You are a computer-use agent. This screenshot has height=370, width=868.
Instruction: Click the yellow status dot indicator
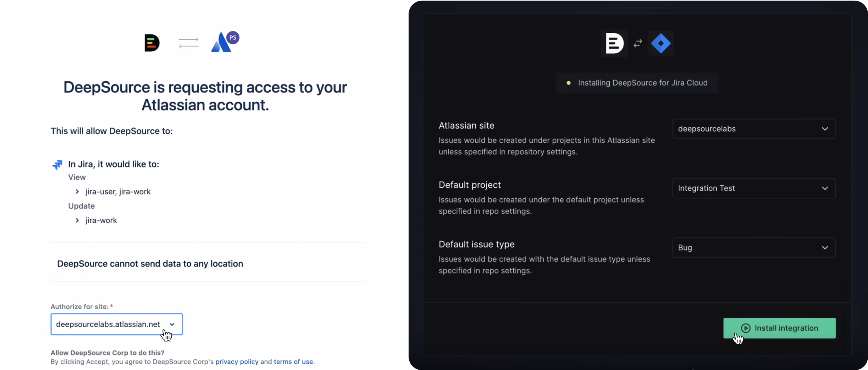(x=569, y=83)
